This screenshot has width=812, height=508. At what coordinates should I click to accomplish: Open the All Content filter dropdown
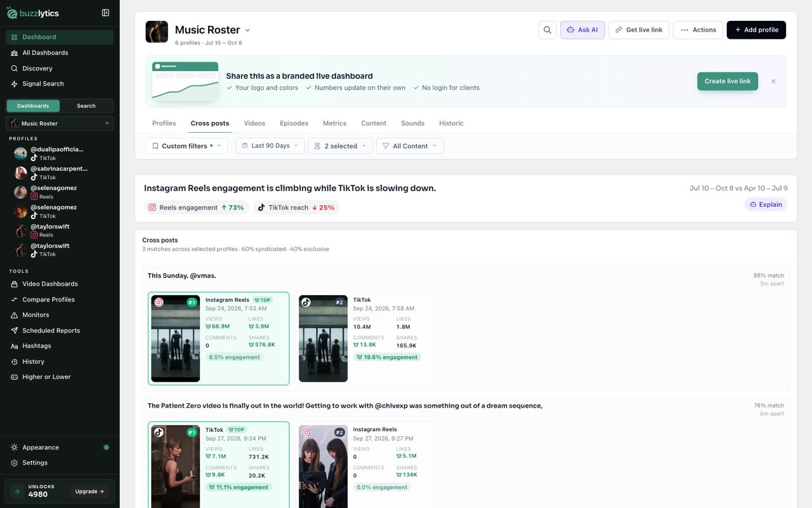[410, 146]
